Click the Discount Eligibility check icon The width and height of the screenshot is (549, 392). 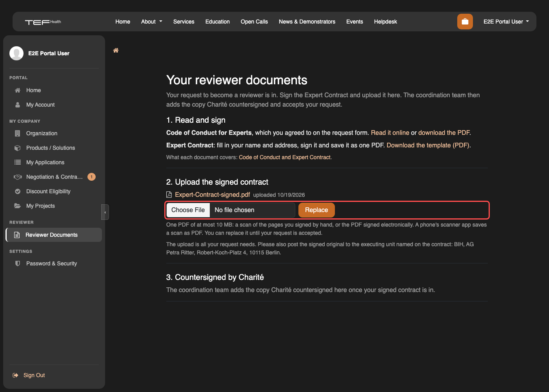tap(18, 191)
